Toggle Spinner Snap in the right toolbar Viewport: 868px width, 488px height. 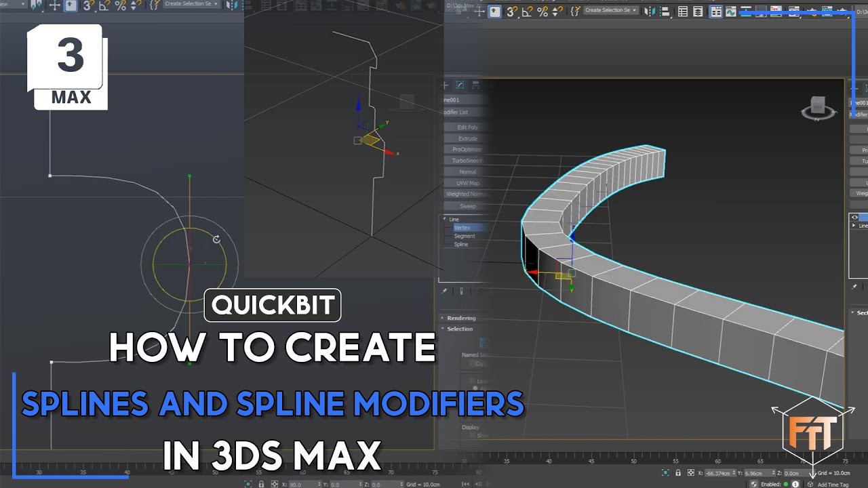pos(557,12)
